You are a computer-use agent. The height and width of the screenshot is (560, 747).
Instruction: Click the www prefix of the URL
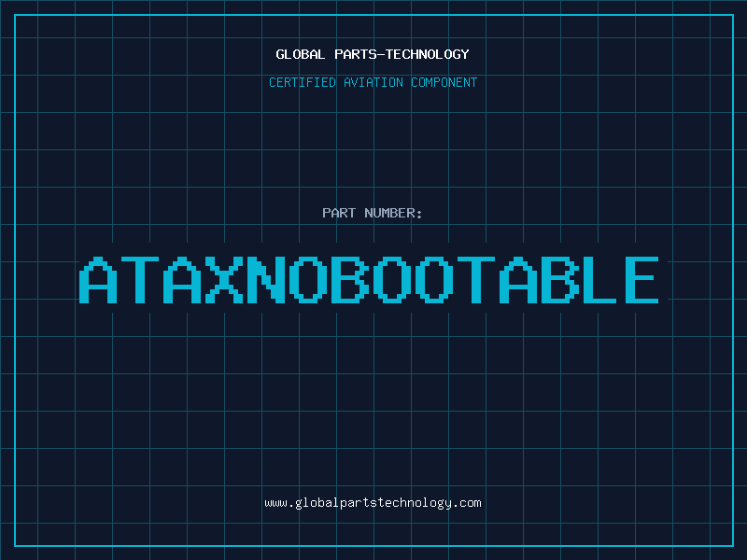point(275,503)
